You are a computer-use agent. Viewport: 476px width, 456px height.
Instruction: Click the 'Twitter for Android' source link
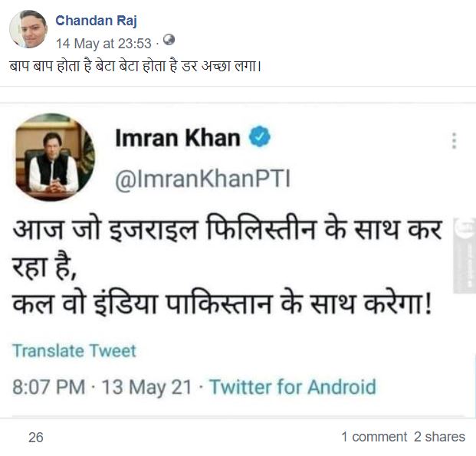coord(293,386)
